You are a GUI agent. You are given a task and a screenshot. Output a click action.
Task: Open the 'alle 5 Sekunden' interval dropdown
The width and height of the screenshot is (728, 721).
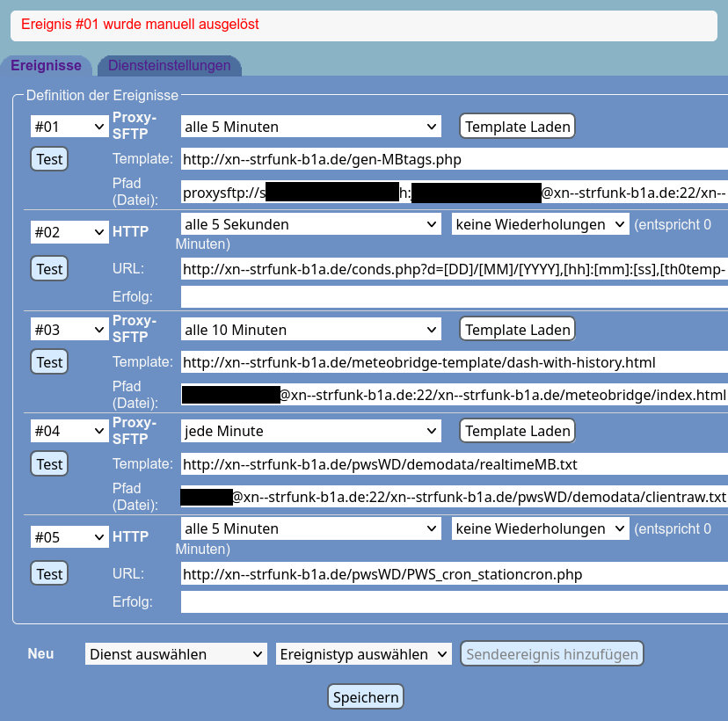coord(310,224)
